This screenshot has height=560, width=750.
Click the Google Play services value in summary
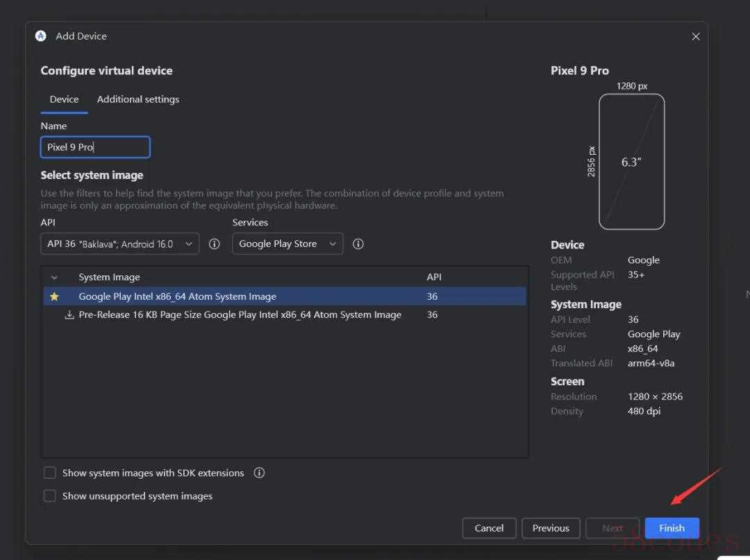click(x=654, y=334)
